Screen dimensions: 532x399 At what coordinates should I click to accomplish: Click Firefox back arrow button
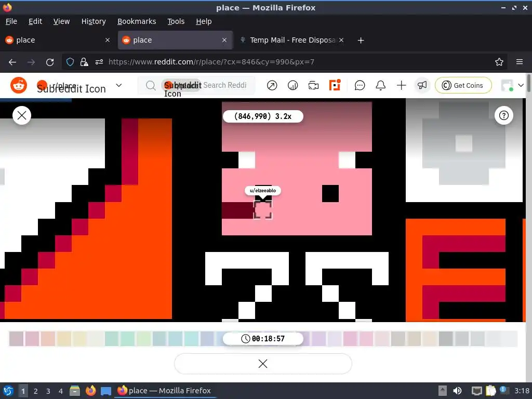(x=12, y=62)
